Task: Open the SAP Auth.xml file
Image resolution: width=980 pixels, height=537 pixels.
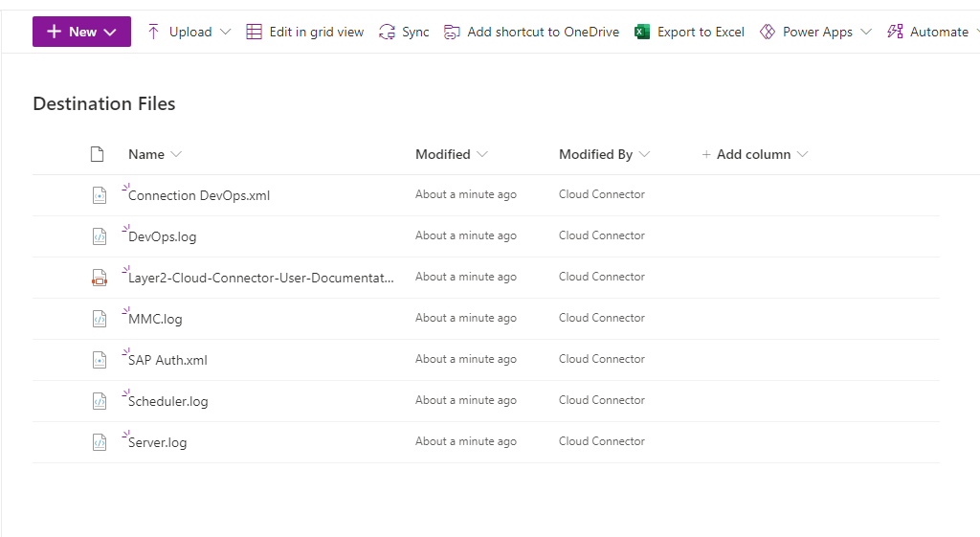Action: [167, 360]
